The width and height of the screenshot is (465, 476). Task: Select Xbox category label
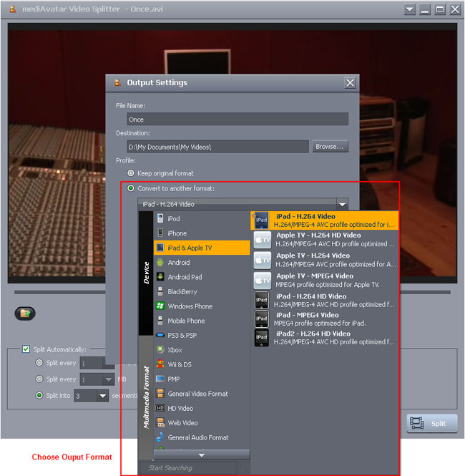(175, 350)
